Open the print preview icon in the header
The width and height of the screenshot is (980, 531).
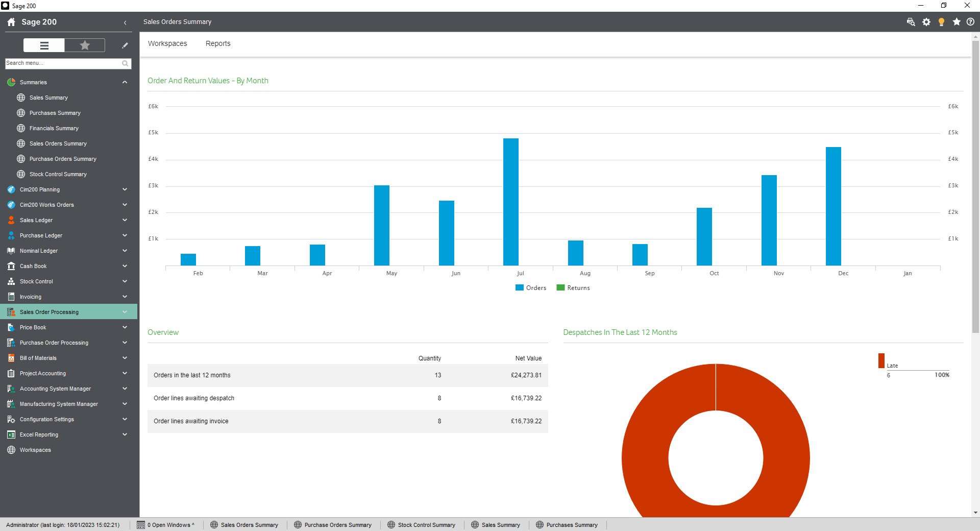pos(911,22)
